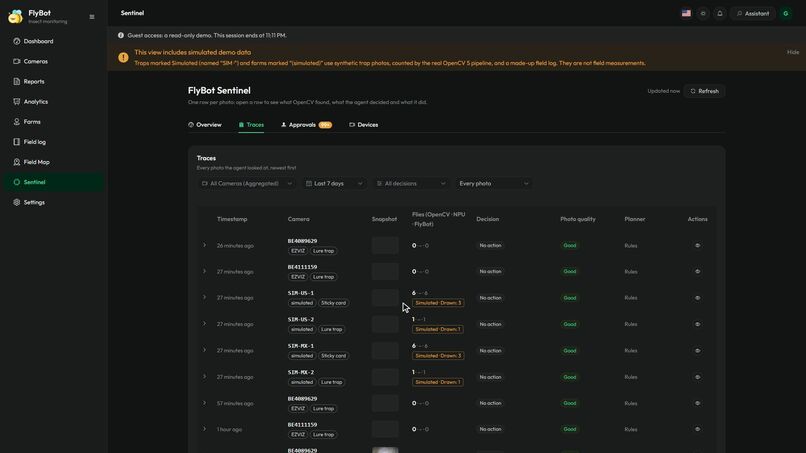
Task: Click the eye icon in the SIM-US-2 row
Action: [x=698, y=324]
